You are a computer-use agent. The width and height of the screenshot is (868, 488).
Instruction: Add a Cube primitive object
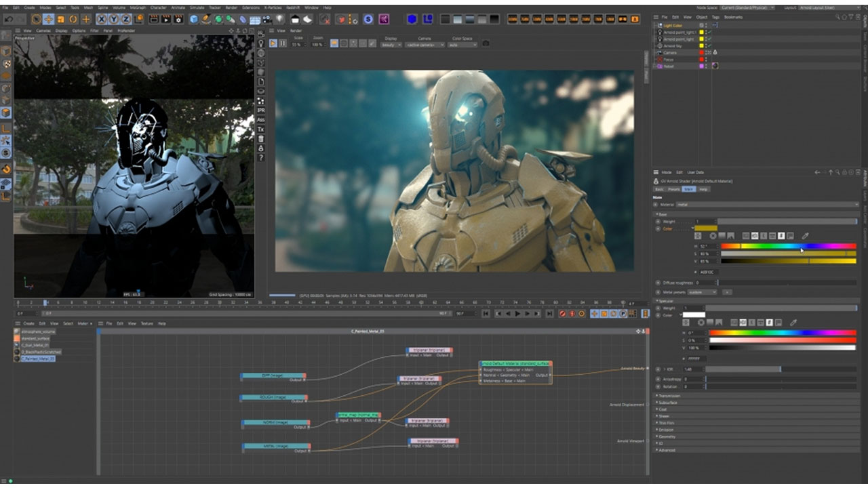[195, 20]
